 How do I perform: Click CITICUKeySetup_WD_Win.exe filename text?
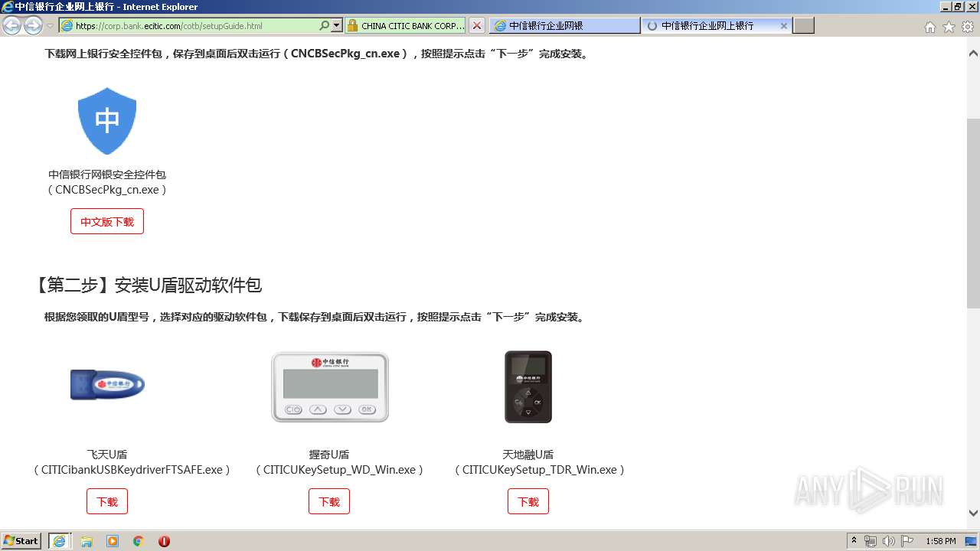click(x=339, y=470)
